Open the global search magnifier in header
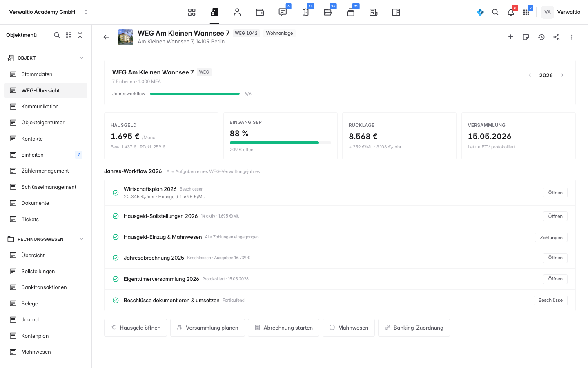This screenshot has width=588, height=368. (x=495, y=12)
